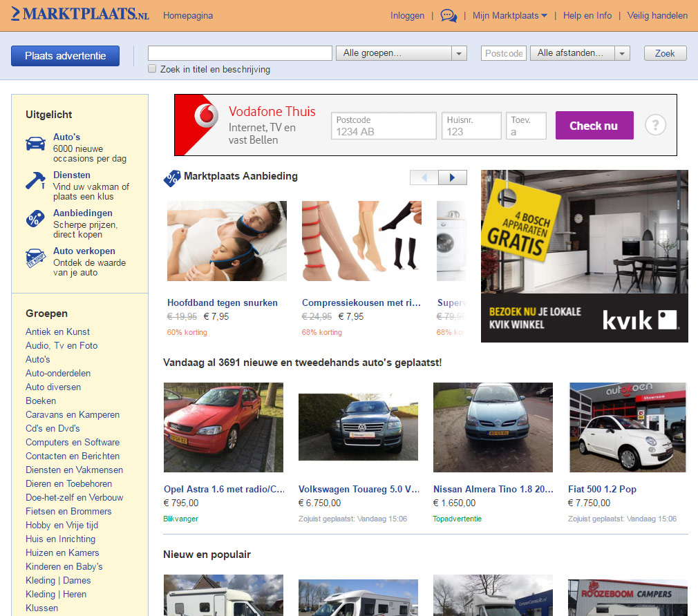698x616 pixels.
Task: Open the chat messages icon
Action: tap(449, 15)
